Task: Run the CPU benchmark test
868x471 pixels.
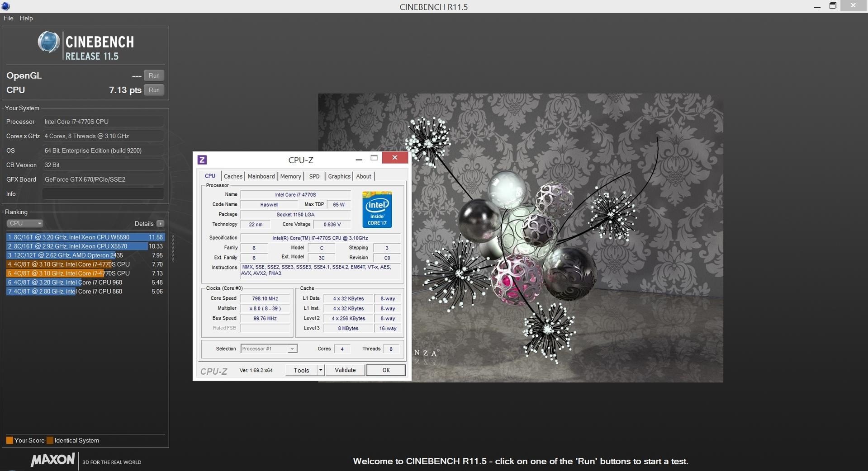Action: tap(154, 90)
